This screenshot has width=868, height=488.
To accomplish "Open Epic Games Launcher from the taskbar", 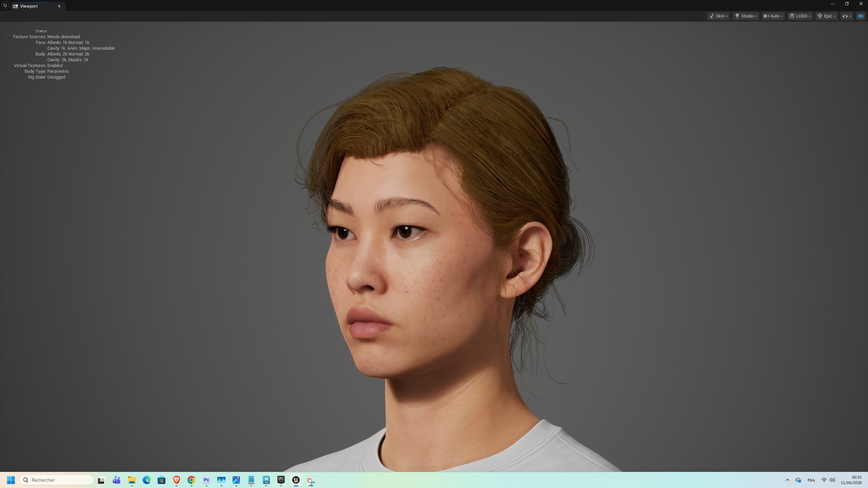I will (x=281, y=480).
